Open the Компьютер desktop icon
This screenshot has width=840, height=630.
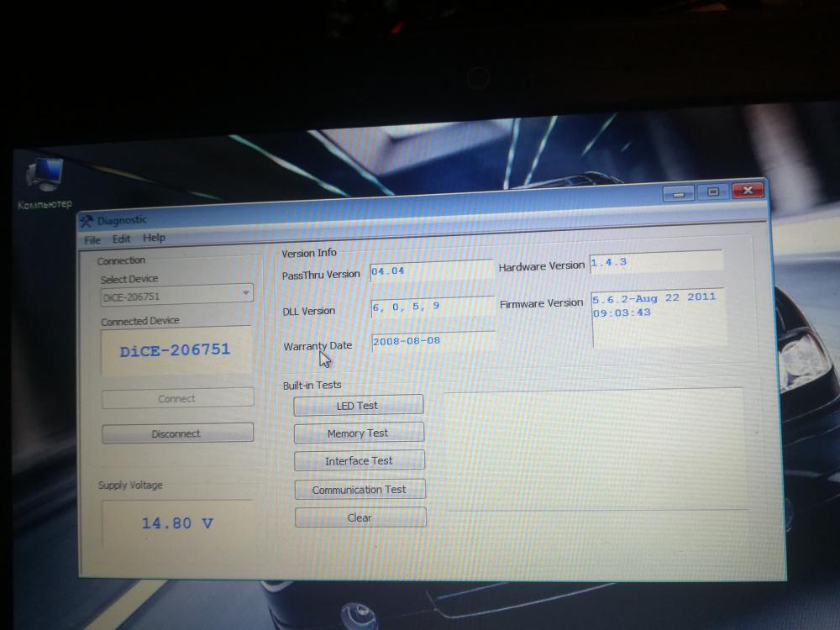coord(45,182)
